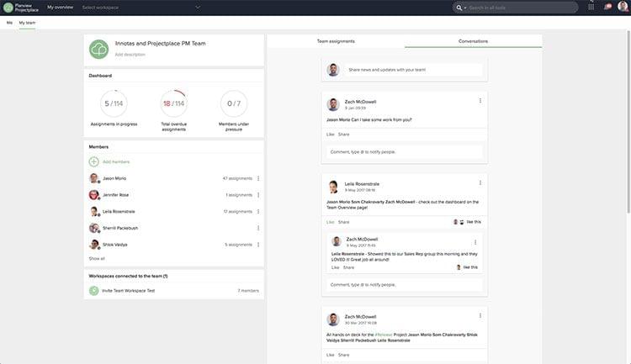631x364 pixels.
Task: Open more options for Shlok Vaidya
Action: [258, 245]
